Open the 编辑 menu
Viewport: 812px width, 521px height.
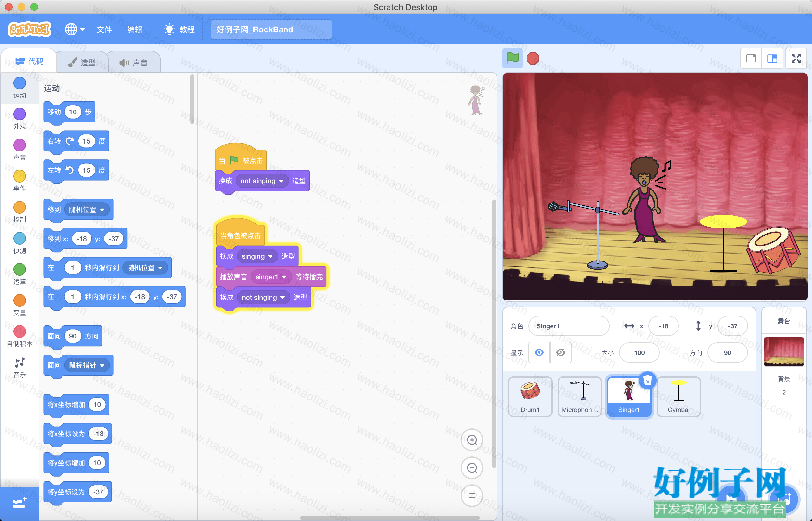point(135,29)
